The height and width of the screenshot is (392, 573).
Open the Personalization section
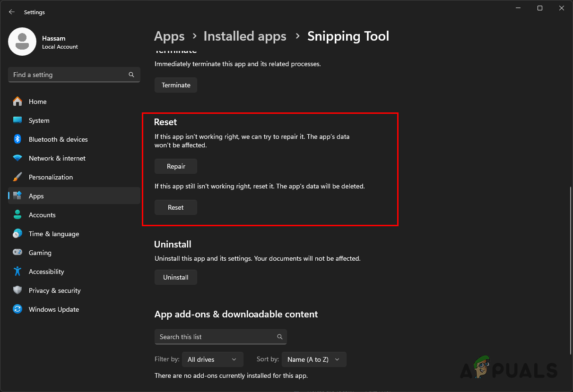(x=51, y=177)
